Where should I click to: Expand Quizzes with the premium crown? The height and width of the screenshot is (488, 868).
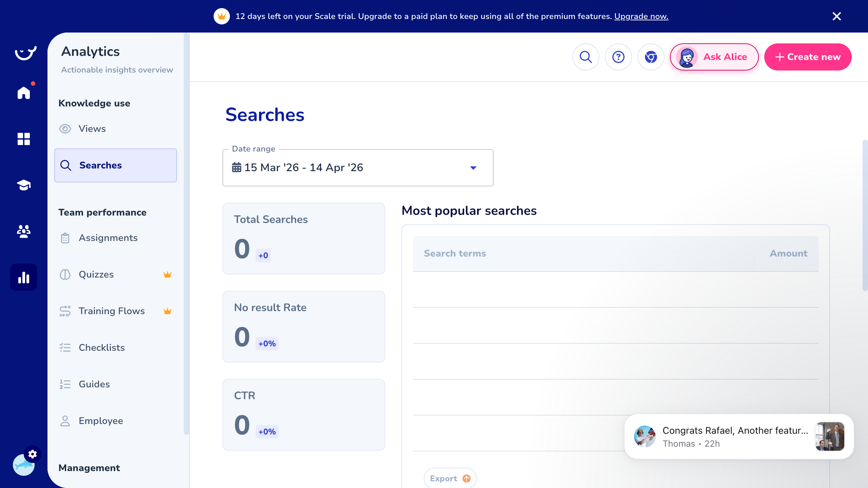pyautogui.click(x=96, y=274)
